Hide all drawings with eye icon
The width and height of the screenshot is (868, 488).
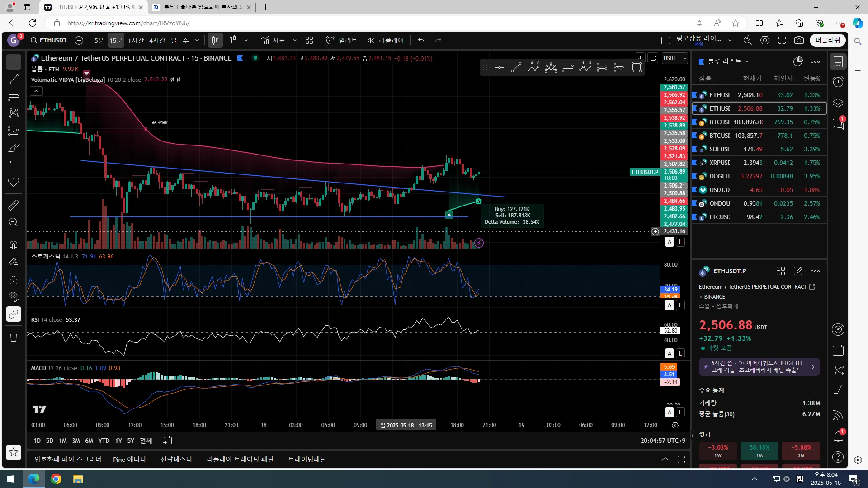click(x=14, y=297)
